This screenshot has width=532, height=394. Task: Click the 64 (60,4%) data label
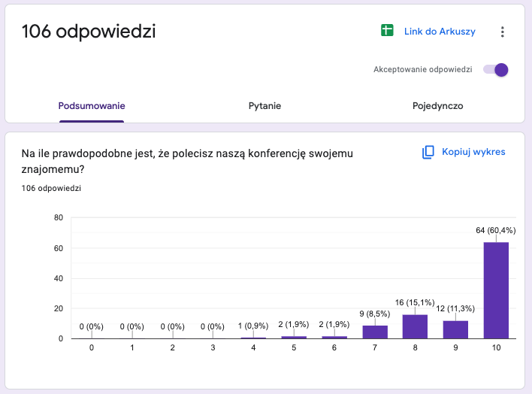(496, 230)
